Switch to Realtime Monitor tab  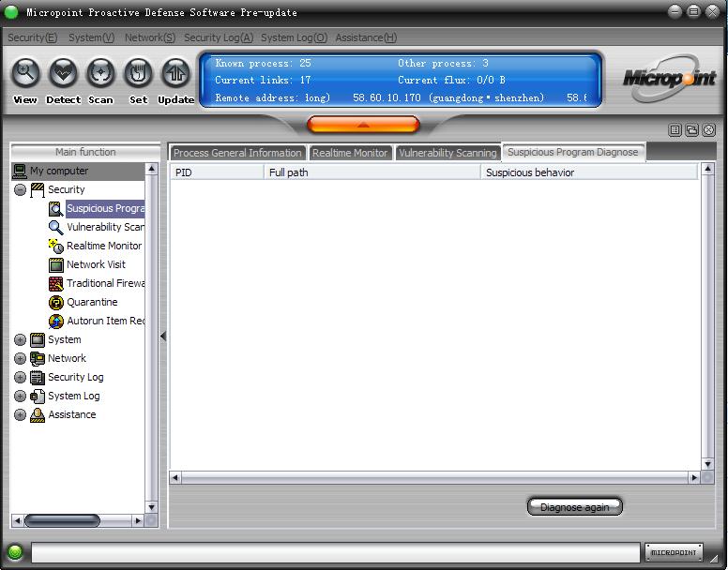point(350,153)
